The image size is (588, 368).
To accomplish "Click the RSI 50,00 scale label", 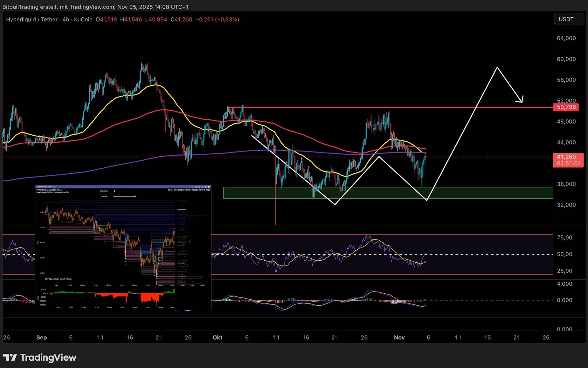I will [564, 254].
